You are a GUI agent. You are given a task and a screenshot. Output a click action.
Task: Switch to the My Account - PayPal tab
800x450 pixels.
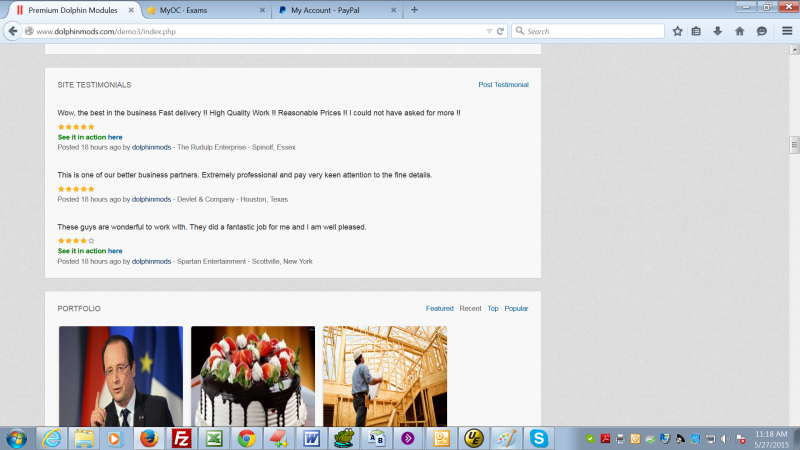[337, 10]
